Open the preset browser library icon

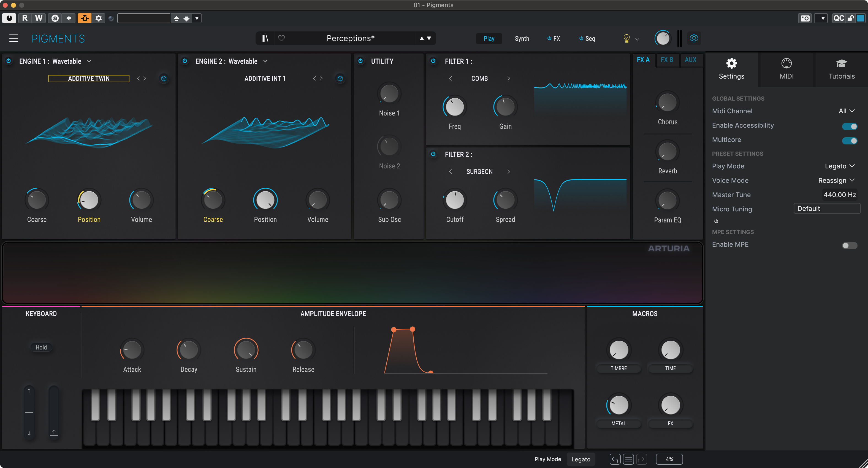coord(265,38)
